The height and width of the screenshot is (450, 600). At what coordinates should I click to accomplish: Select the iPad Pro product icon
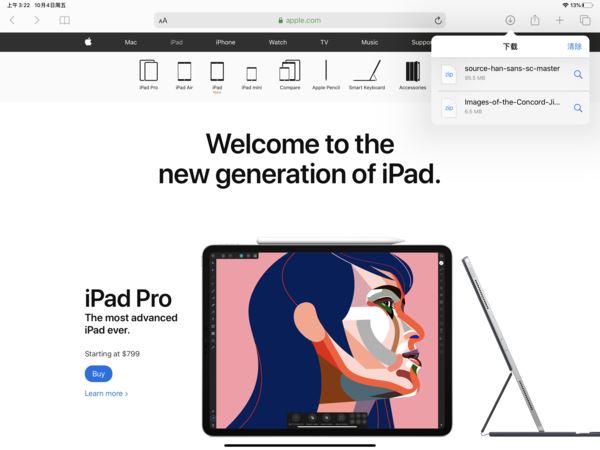point(148,75)
